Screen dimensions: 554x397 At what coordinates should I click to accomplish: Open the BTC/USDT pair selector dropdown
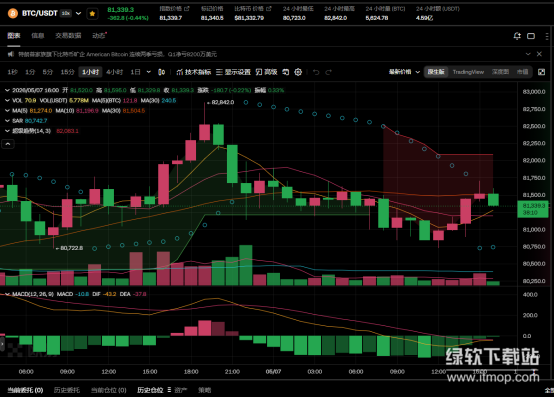(78, 13)
